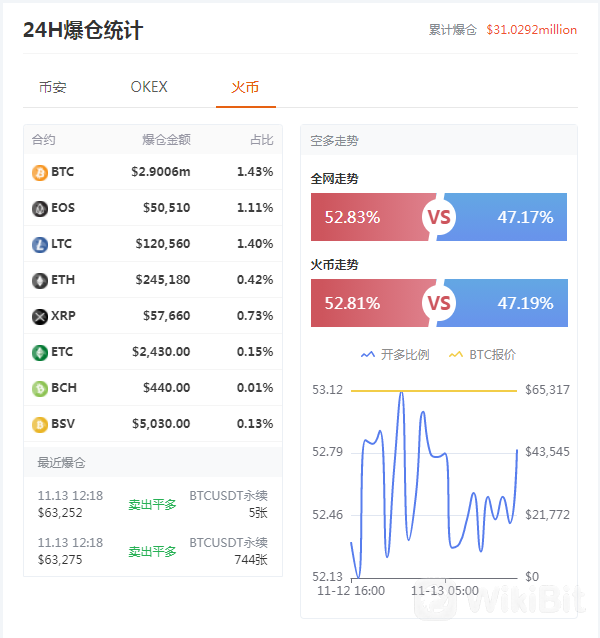Click the $65,317 price axis value
The width and height of the screenshot is (600, 638).
pos(547,390)
